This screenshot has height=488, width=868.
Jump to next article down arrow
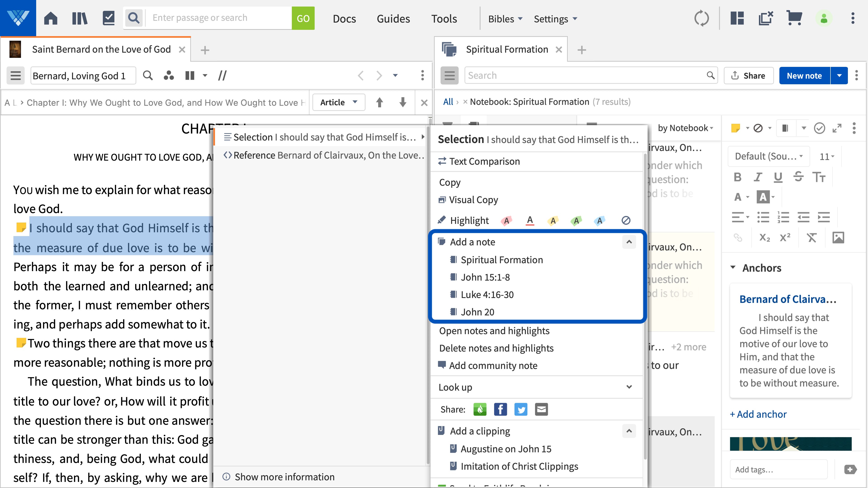[x=403, y=102]
